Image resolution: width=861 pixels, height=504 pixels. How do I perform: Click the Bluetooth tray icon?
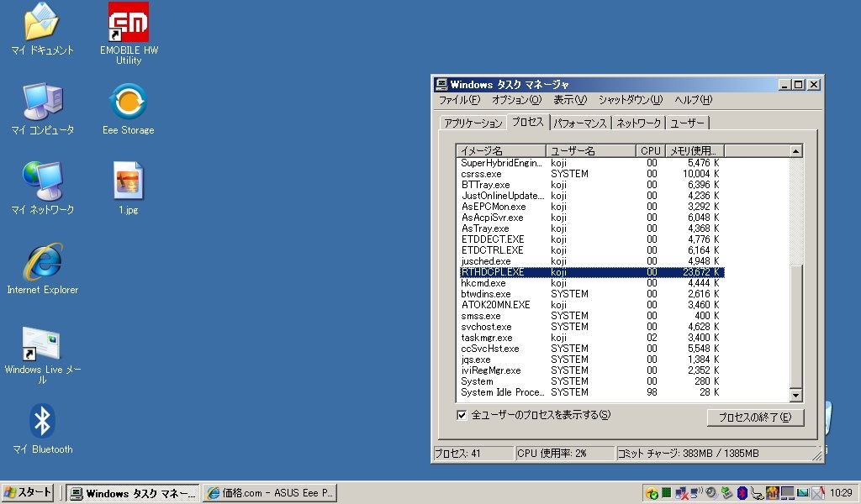tap(742, 493)
